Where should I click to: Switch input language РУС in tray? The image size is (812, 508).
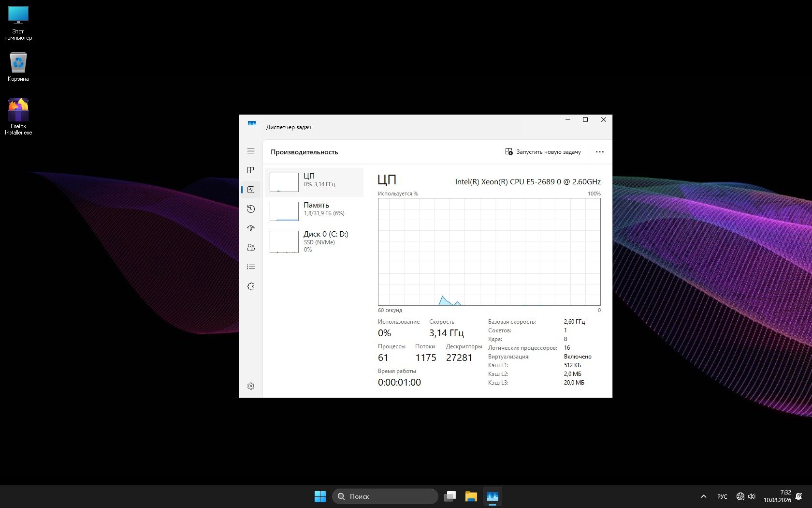(x=722, y=496)
